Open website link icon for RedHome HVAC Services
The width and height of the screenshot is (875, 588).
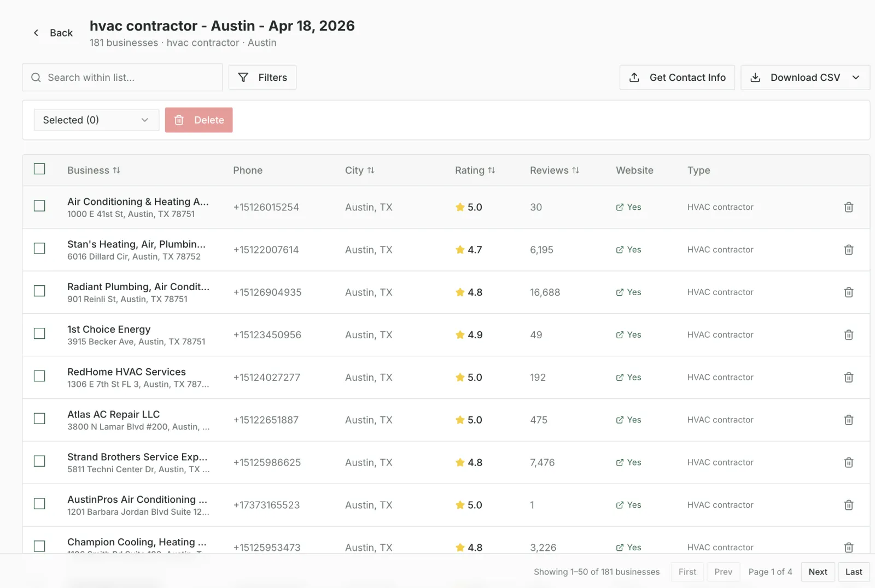pos(620,378)
